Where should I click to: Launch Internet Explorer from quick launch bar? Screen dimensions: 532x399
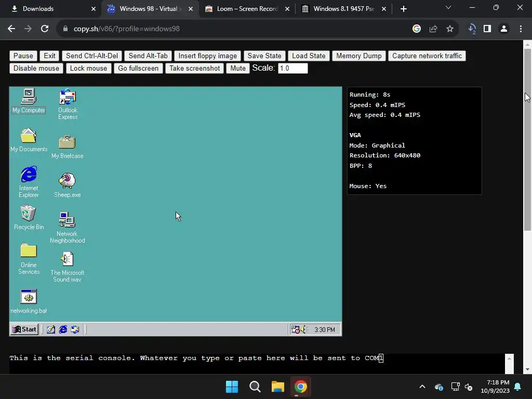coord(63,329)
